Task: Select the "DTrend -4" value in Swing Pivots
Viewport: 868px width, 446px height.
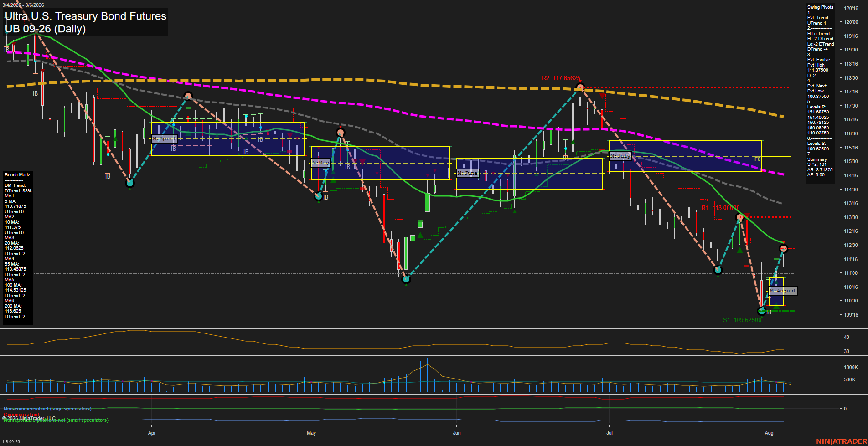Action: click(x=817, y=49)
